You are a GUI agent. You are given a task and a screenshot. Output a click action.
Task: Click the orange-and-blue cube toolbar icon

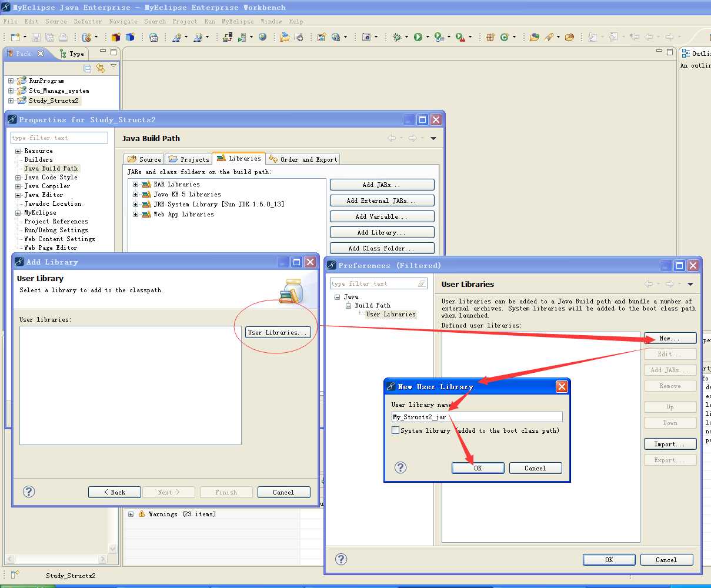pos(115,37)
